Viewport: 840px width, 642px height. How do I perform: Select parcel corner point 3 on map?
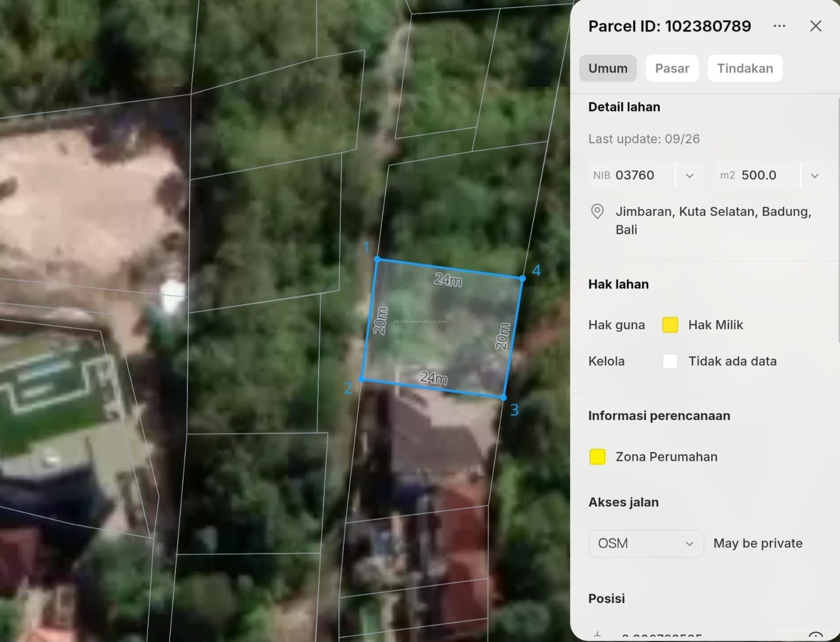(503, 398)
